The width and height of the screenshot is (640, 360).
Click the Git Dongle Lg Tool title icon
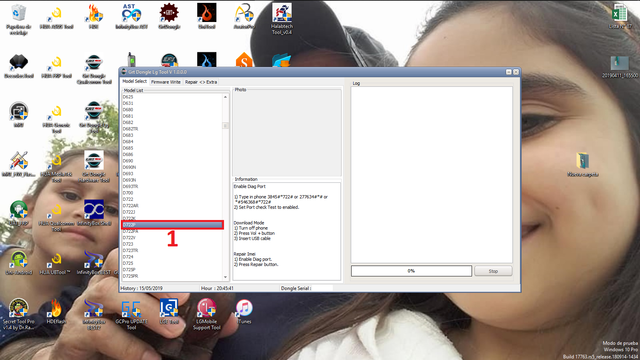point(124,72)
